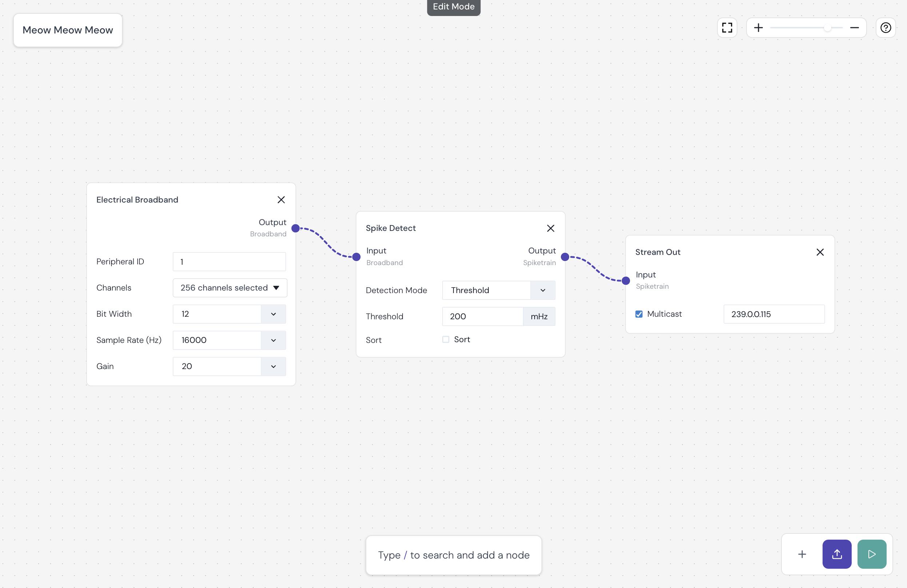The image size is (907, 588).
Task: Expand the Detection Mode dropdown
Action: coord(543,290)
